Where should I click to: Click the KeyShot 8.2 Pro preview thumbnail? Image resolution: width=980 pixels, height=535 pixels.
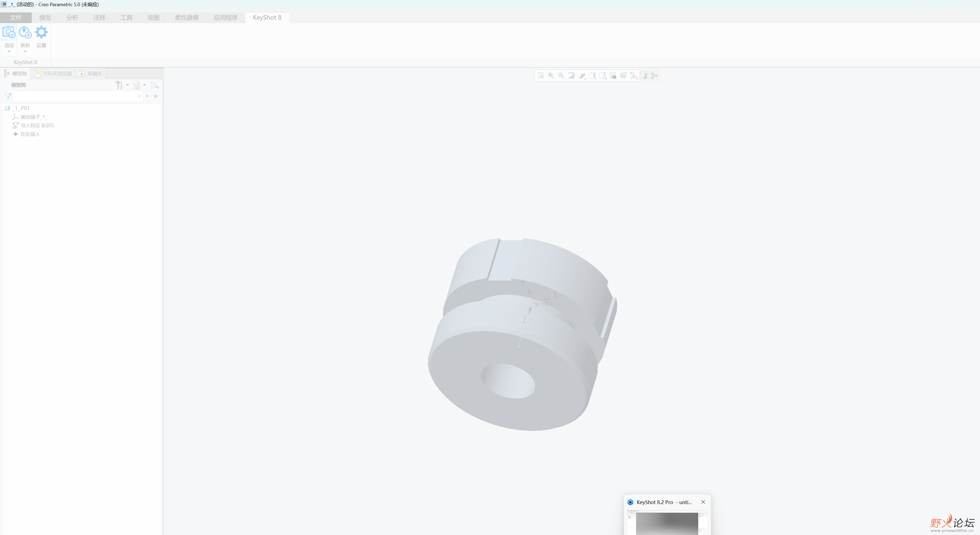coord(666,523)
